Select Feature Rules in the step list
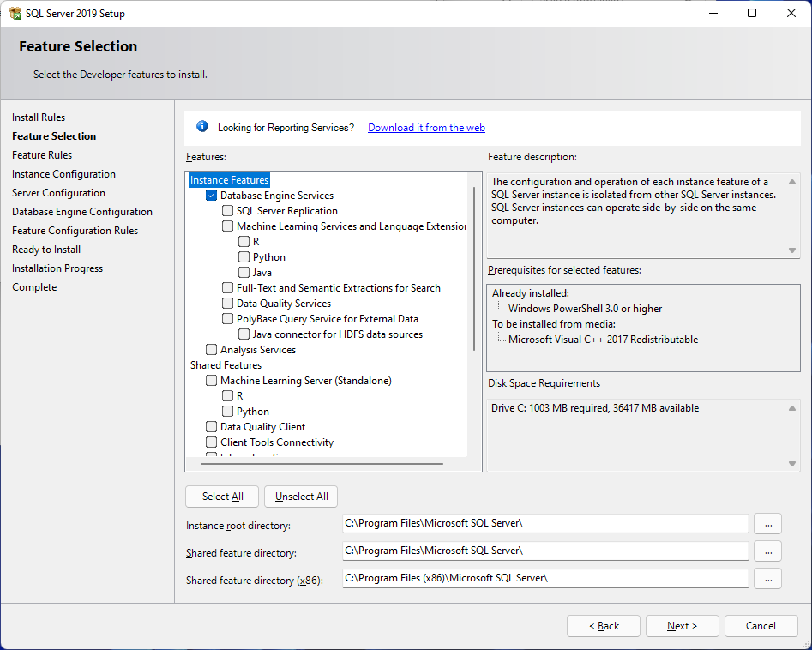812x650 pixels. (x=42, y=155)
